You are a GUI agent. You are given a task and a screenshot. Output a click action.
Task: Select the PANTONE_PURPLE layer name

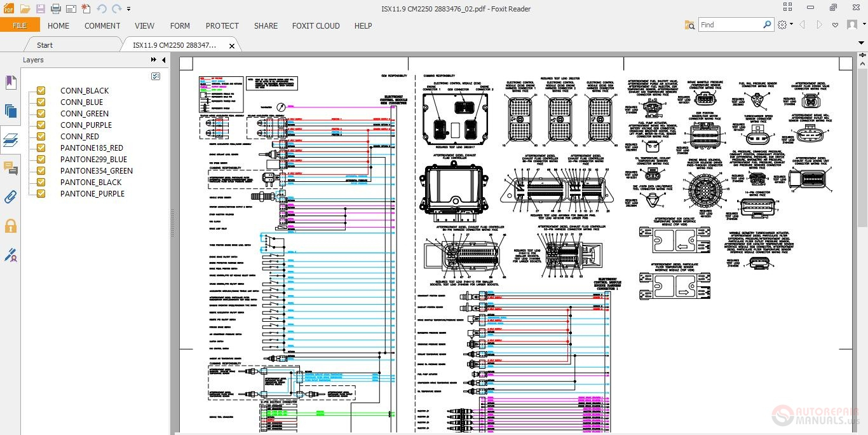(92, 194)
